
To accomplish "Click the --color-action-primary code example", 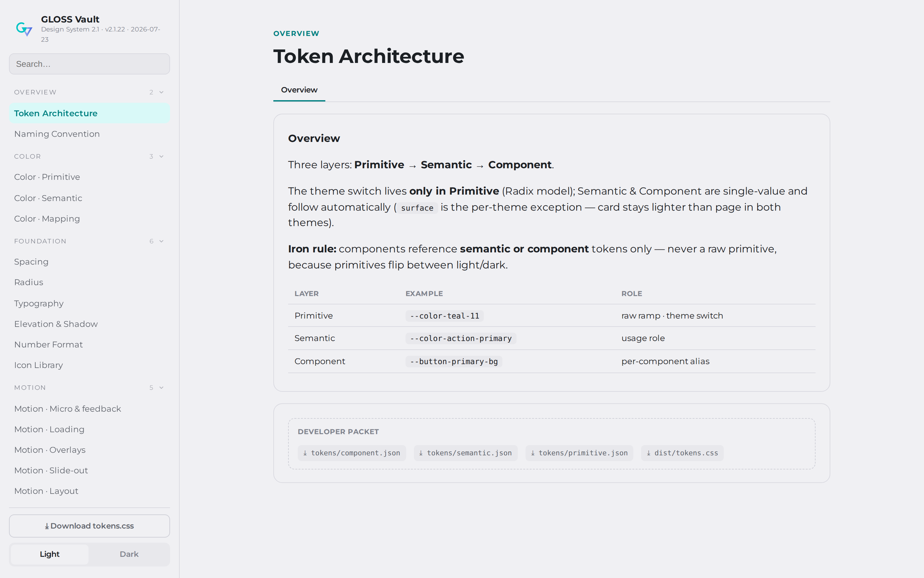I will [x=461, y=339].
